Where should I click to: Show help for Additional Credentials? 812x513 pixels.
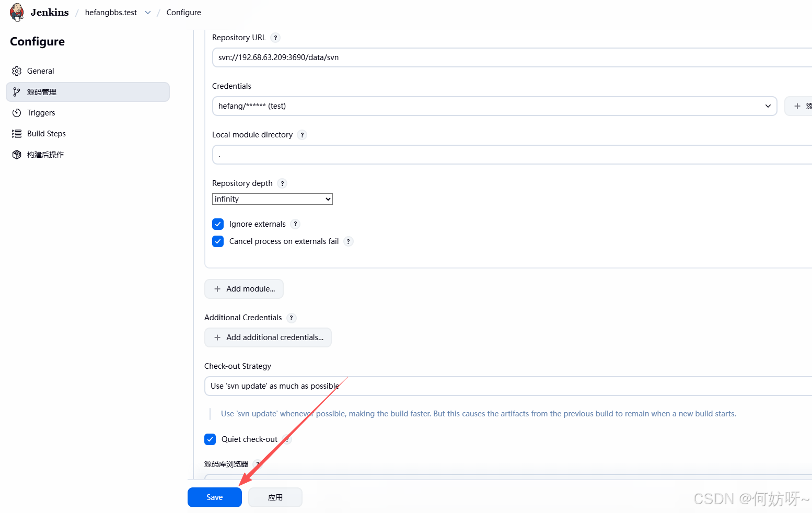click(x=292, y=318)
